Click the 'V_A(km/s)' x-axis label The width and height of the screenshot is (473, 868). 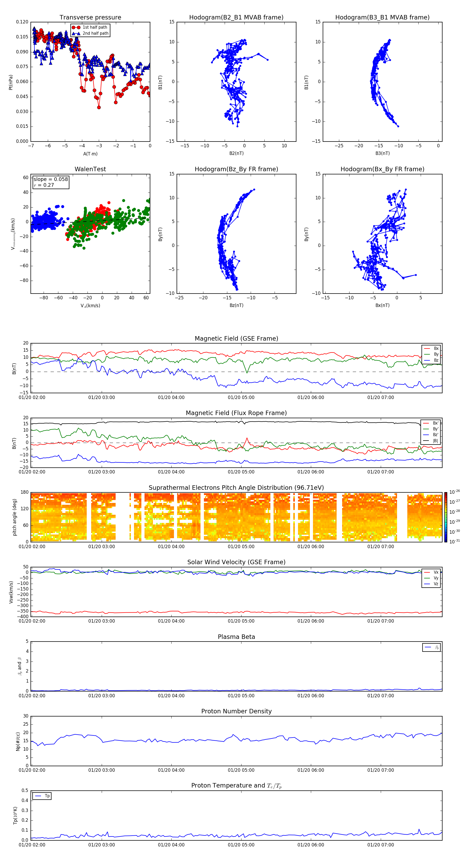coord(90,306)
